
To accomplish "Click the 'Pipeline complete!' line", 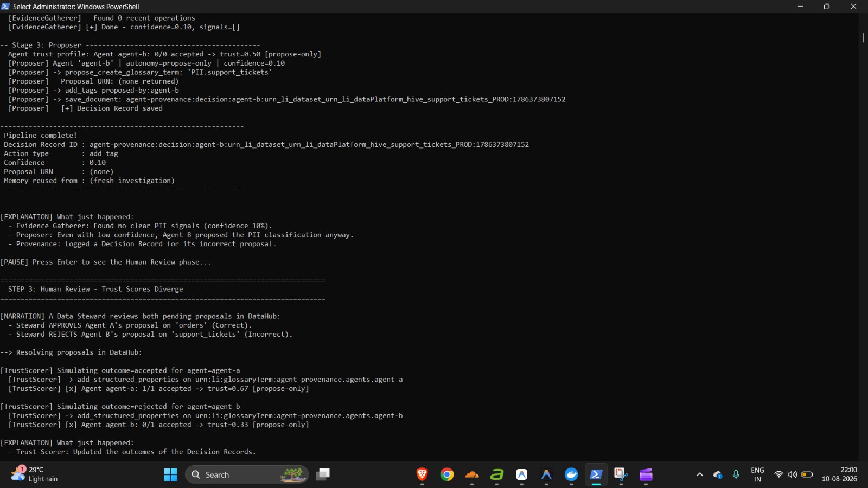I will click(x=40, y=136).
